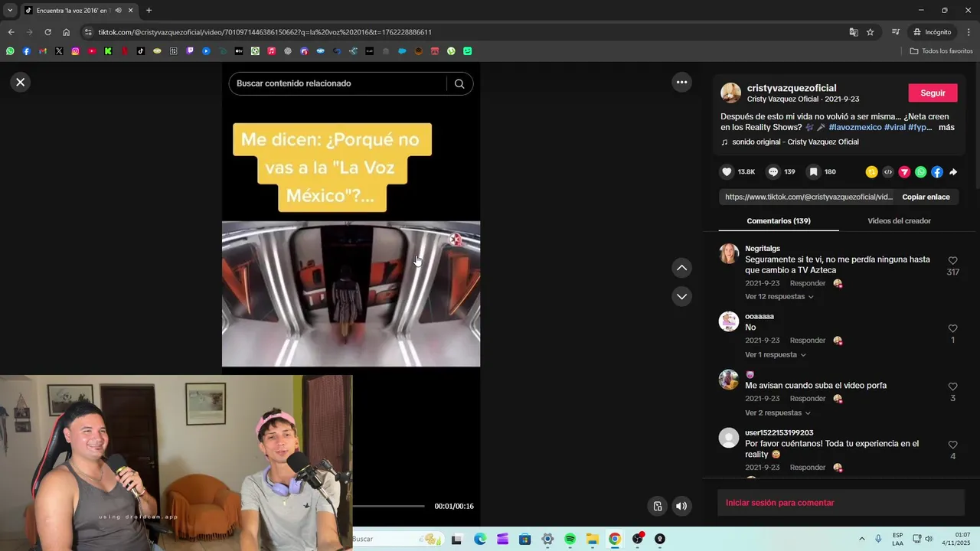Toggle the auto-scroll button beside volume
The image size is (980, 551).
[x=658, y=506]
